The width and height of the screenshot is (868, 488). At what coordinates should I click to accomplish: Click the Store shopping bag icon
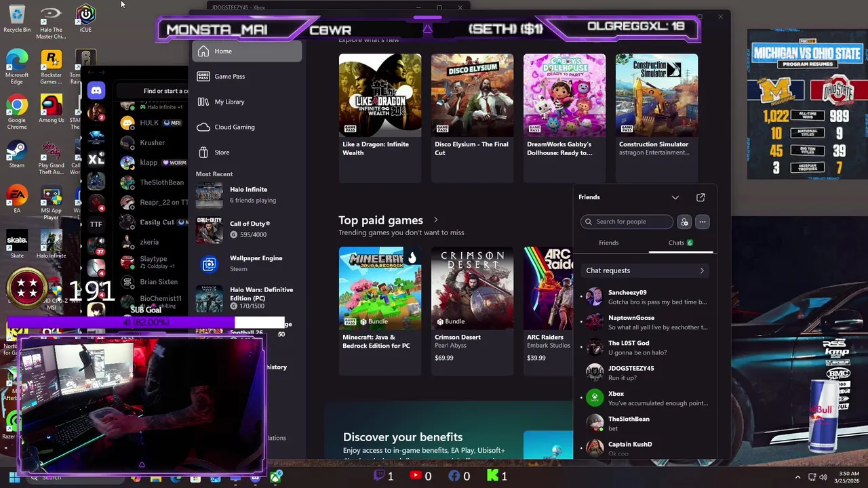click(203, 152)
